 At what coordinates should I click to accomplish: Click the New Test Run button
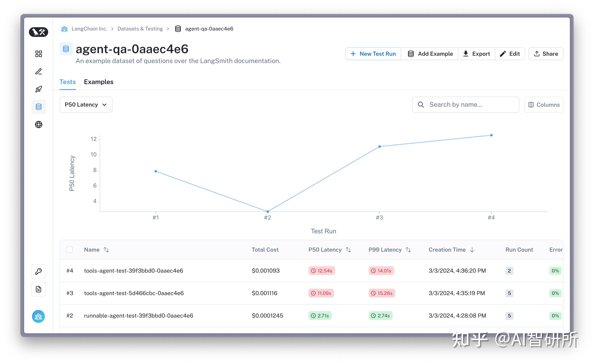pyautogui.click(x=373, y=54)
